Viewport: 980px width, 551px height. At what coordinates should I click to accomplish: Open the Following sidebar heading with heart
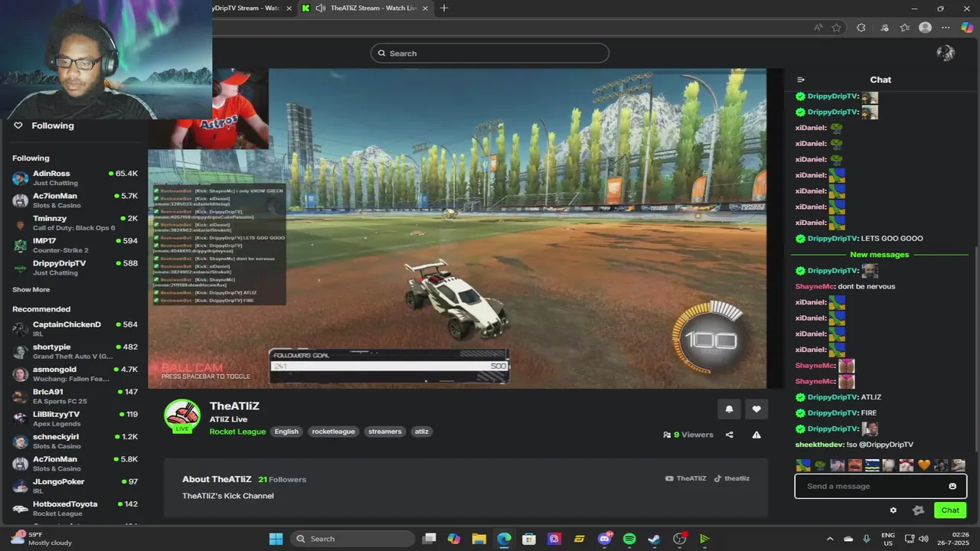point(44,126)
